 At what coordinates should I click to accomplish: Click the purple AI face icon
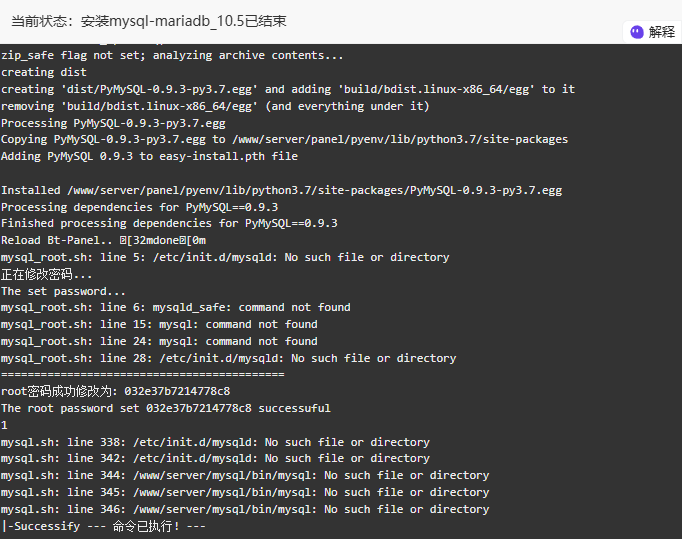tap(637, 32)
